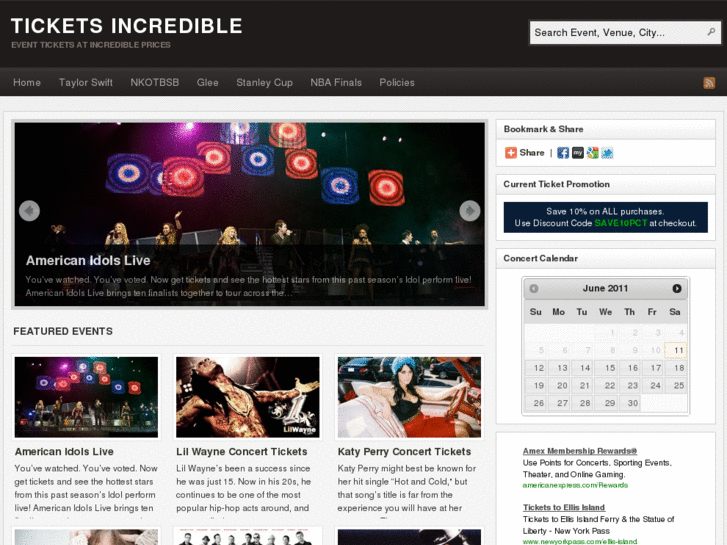
Task: Open Lil Wayne concert thumbnail
Action: pyautogui.click(x=248, y=397)
